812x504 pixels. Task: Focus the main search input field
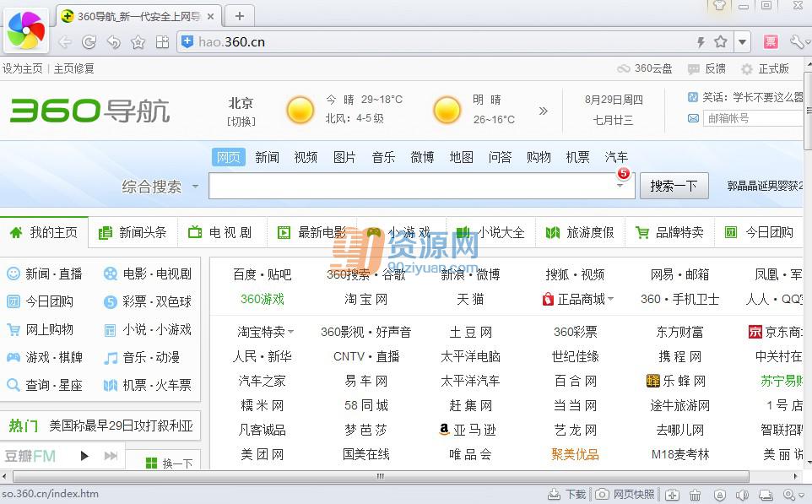click(421, 186)
